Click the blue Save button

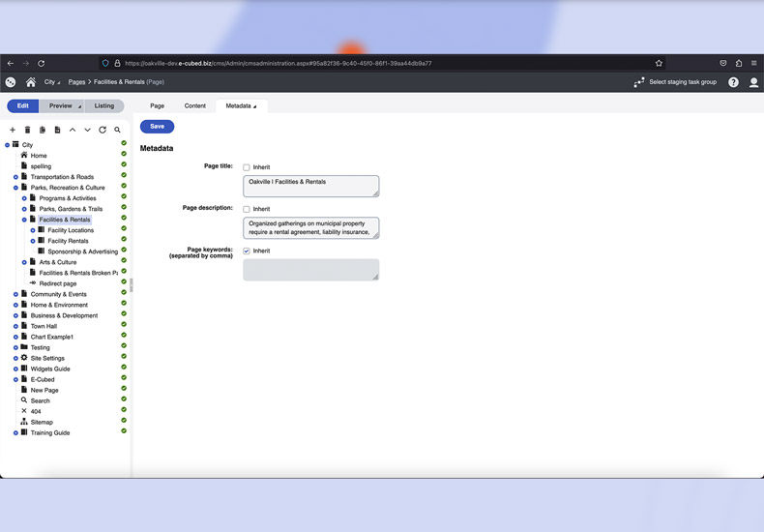click(157, 126)
